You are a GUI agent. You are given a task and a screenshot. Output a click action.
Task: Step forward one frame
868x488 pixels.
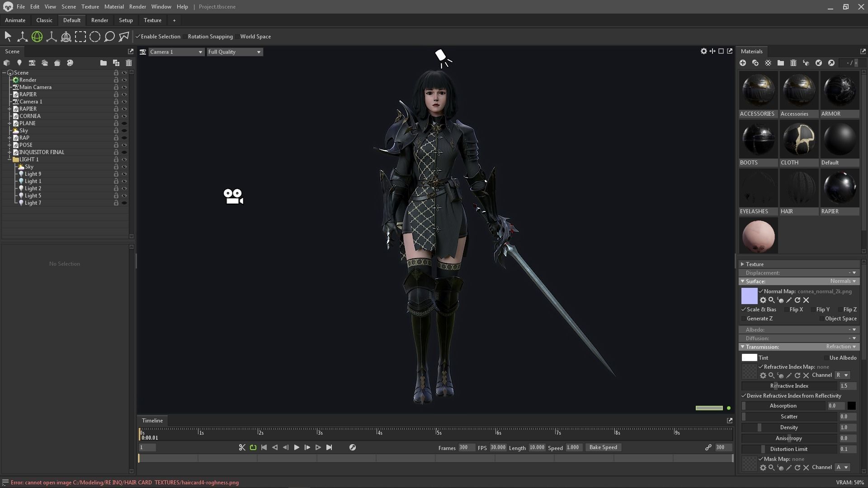[x=307, y=447]
